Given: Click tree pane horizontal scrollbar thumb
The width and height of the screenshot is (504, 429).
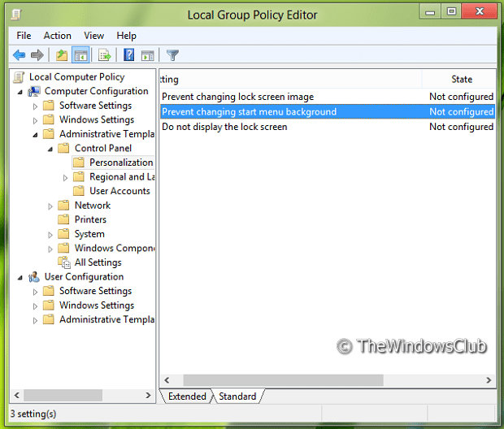Looking at the screenshot, I should click(63, 395).
